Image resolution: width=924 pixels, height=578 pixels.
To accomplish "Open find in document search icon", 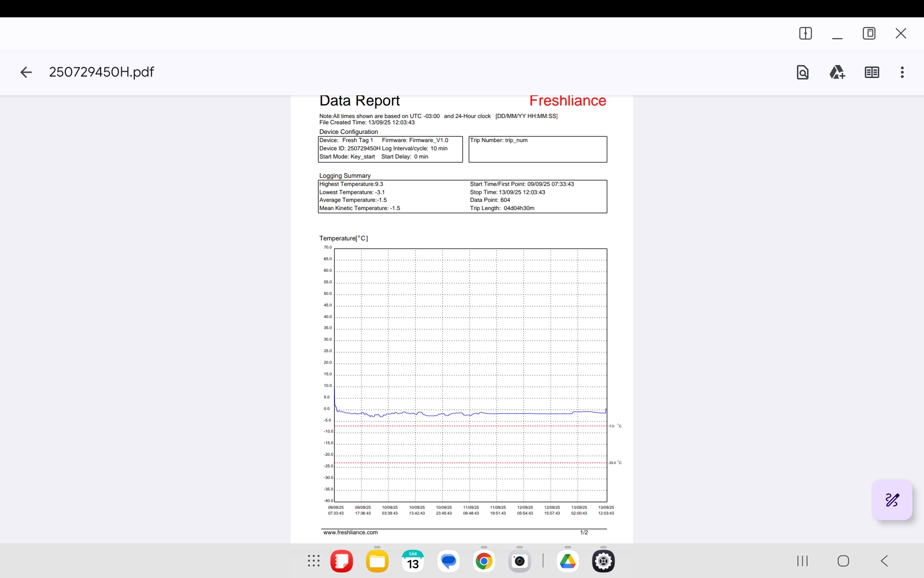I will (x=802, y=72).
